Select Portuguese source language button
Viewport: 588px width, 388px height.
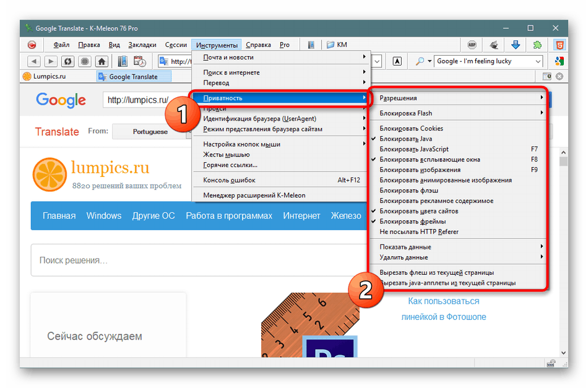coord(150,132)
